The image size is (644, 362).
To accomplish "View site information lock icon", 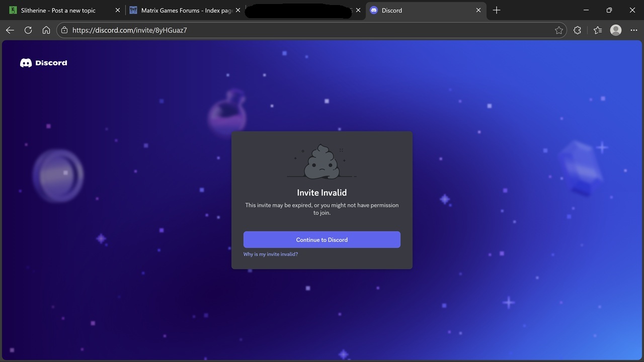I will pyautogui.click(x=64, y=30).
